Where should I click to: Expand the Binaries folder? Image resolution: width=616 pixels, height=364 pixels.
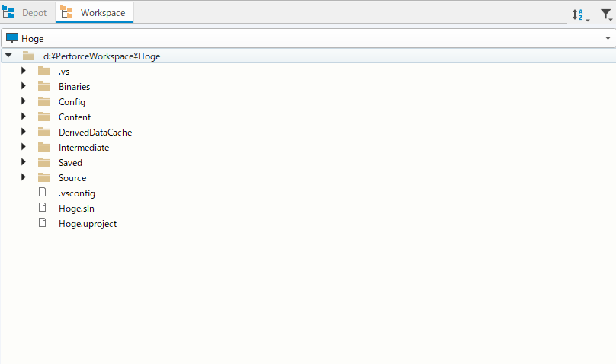23,86
